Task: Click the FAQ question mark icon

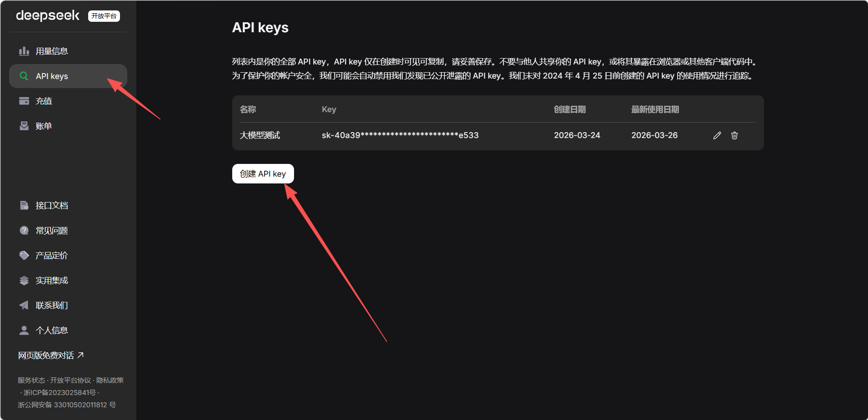Action: tap(24, 230)
